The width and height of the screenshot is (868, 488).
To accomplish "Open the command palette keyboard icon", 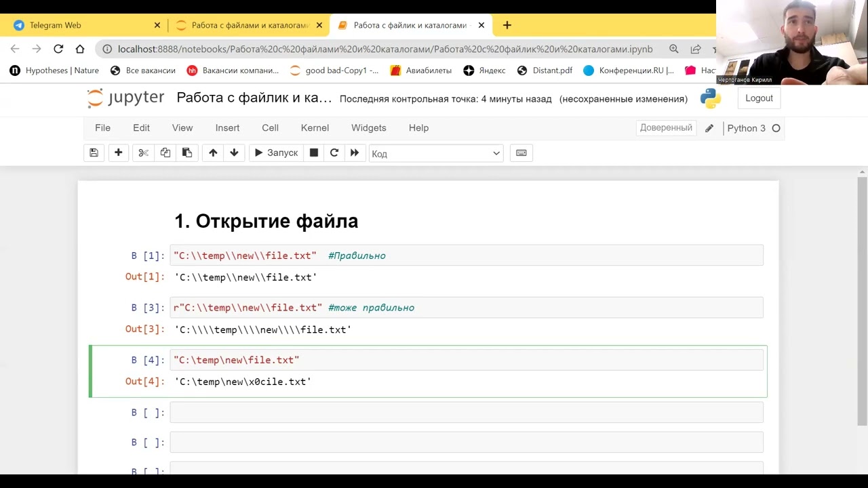I will [x=521, y=153].
